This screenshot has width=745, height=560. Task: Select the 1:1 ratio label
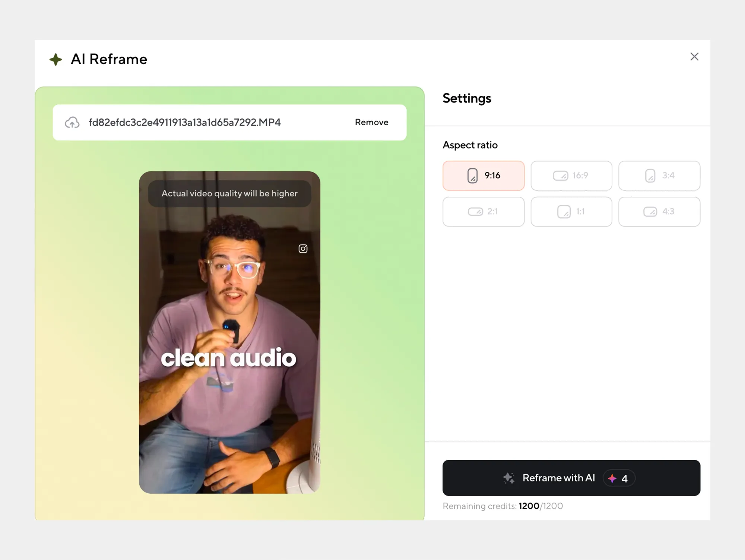pyautogui.click(x=580, y=212)
